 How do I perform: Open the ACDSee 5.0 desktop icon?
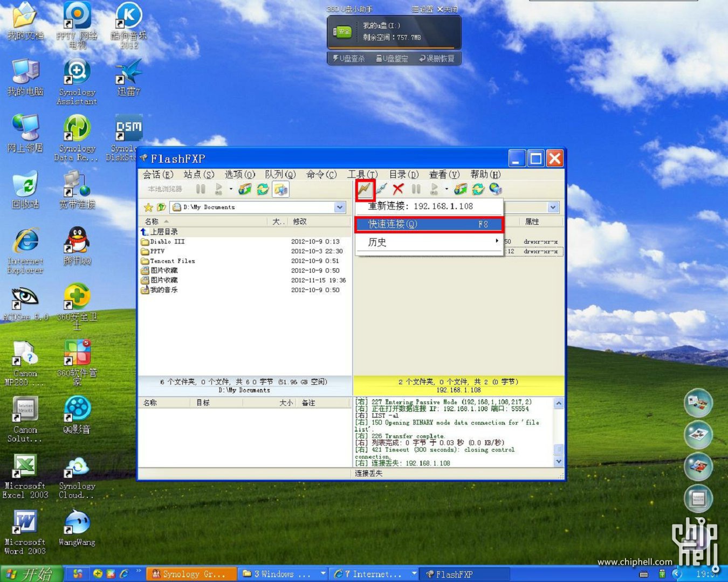click(x=25, y=302)
